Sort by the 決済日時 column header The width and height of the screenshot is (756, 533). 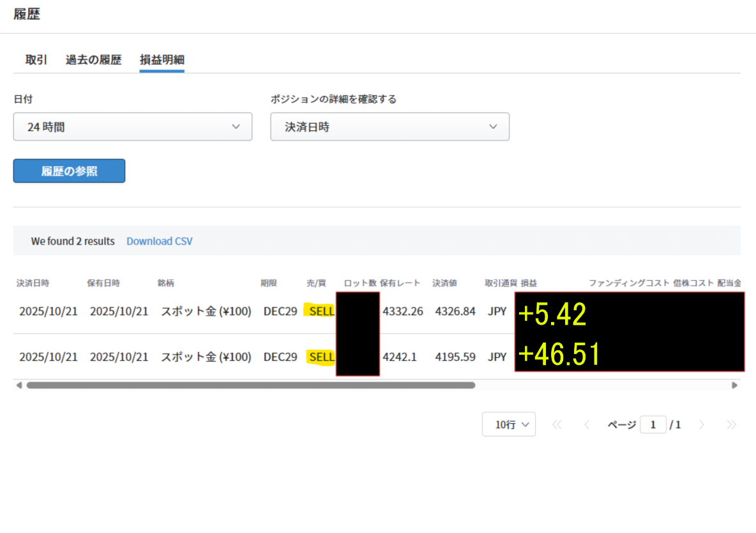(33, 282)
